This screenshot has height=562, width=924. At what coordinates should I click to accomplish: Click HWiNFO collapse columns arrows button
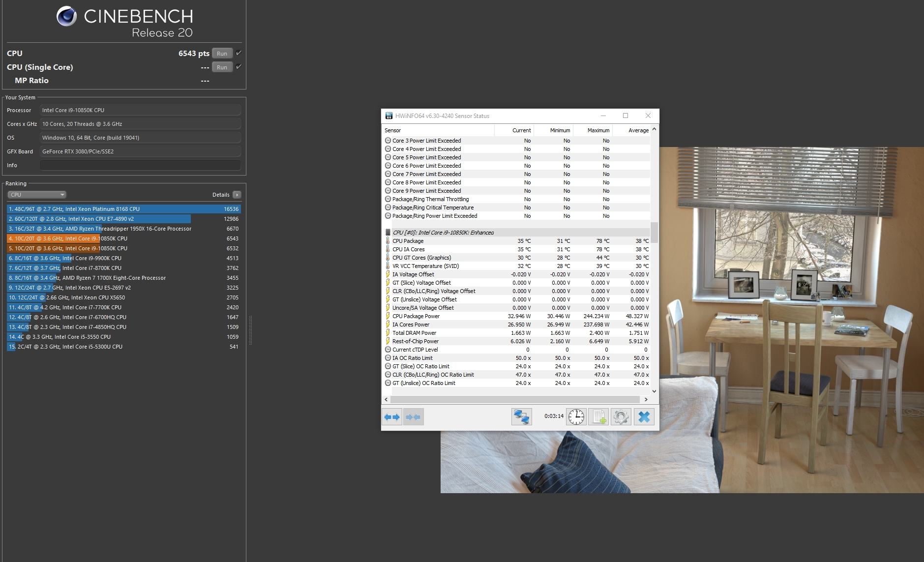coord(413,417)
